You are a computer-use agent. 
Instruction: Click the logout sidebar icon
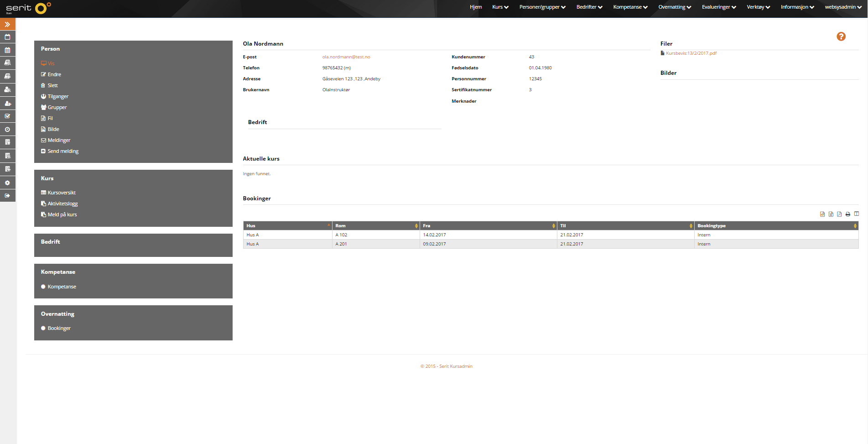8,196
